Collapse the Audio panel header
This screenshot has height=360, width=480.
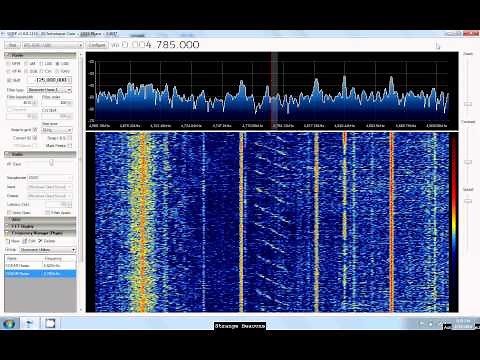point(40,154)
